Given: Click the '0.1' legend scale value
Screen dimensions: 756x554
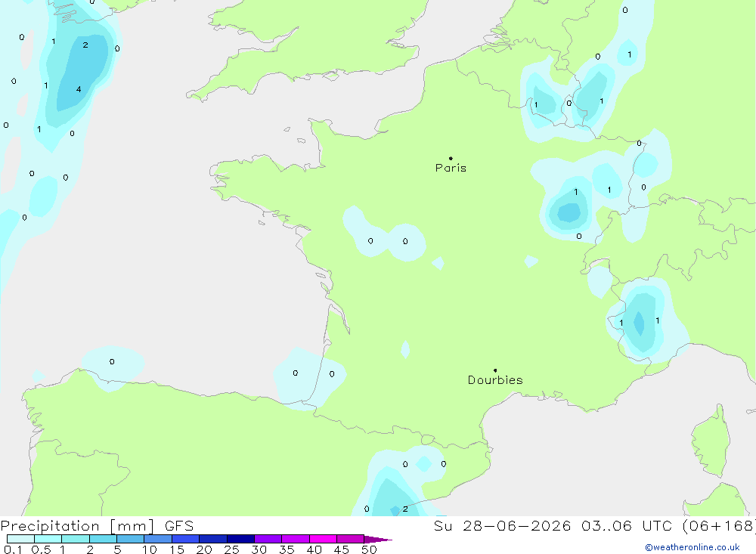Looking at the screenshot, I should click(13, 549).
